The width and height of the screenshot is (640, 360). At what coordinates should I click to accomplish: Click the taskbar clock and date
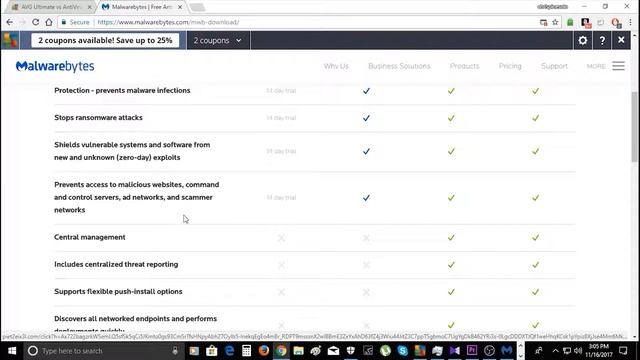[x=599, y=351]
